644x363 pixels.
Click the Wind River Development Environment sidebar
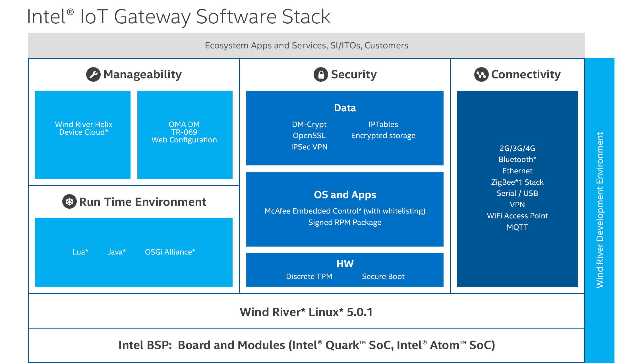click(600, 210)
